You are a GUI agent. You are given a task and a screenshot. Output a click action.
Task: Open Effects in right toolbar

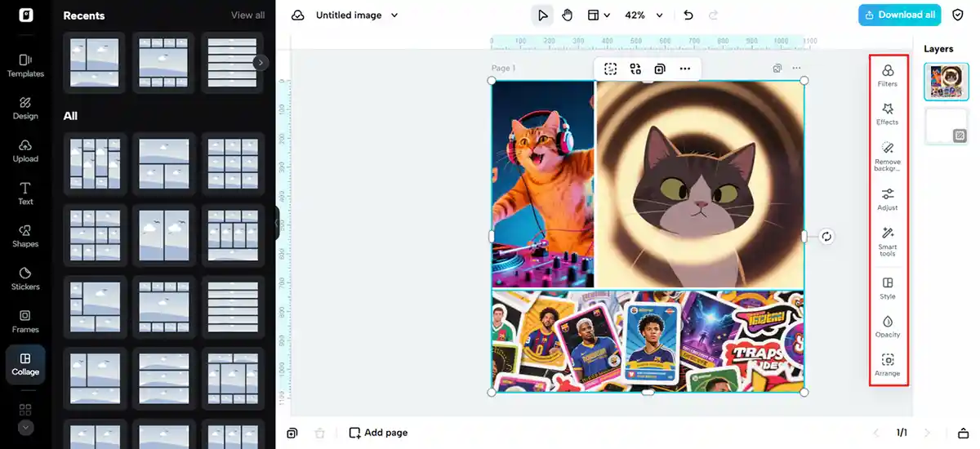click(888, 114)
